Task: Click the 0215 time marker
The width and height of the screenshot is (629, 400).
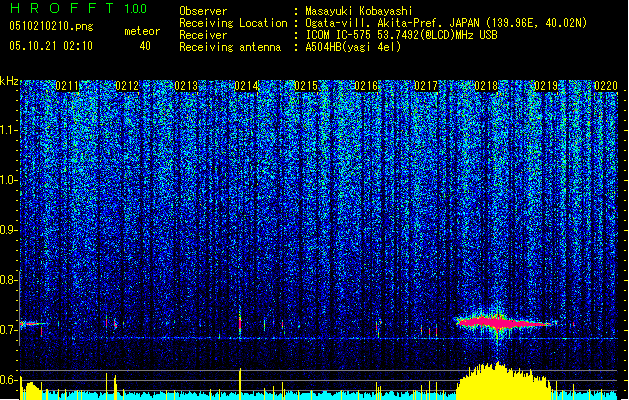Action: (306, 86)
